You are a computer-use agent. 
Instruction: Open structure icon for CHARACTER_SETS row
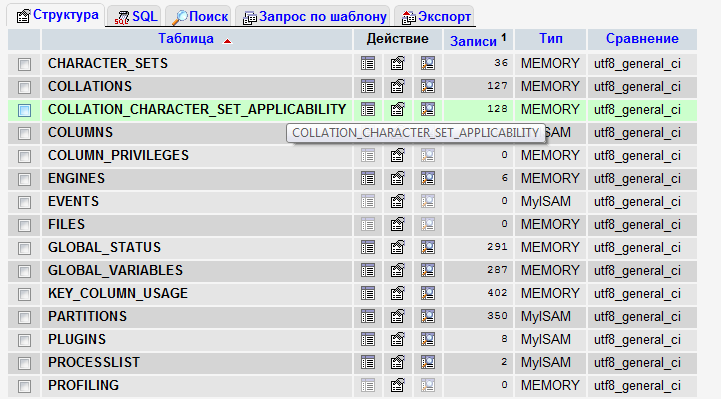click(x=398, y=63)
